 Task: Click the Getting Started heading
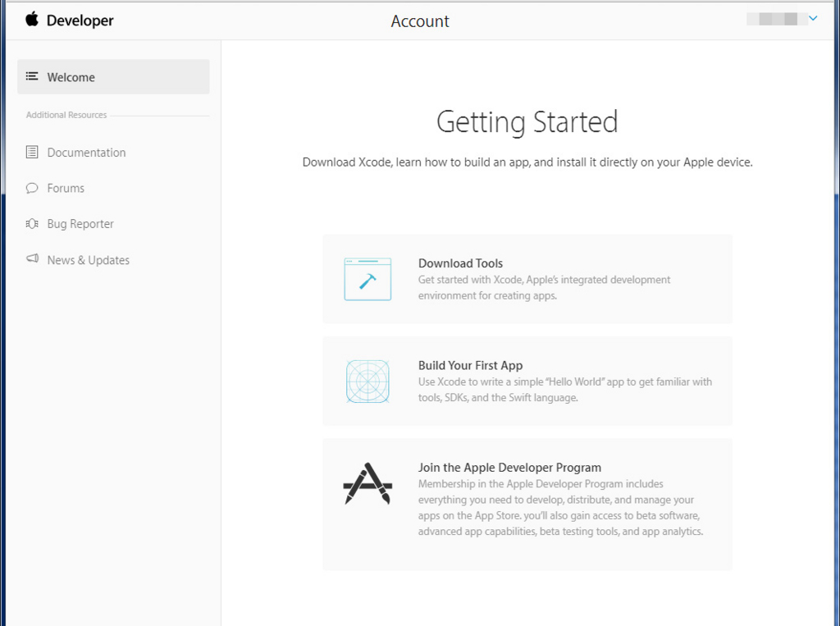[x=527, y=122]
